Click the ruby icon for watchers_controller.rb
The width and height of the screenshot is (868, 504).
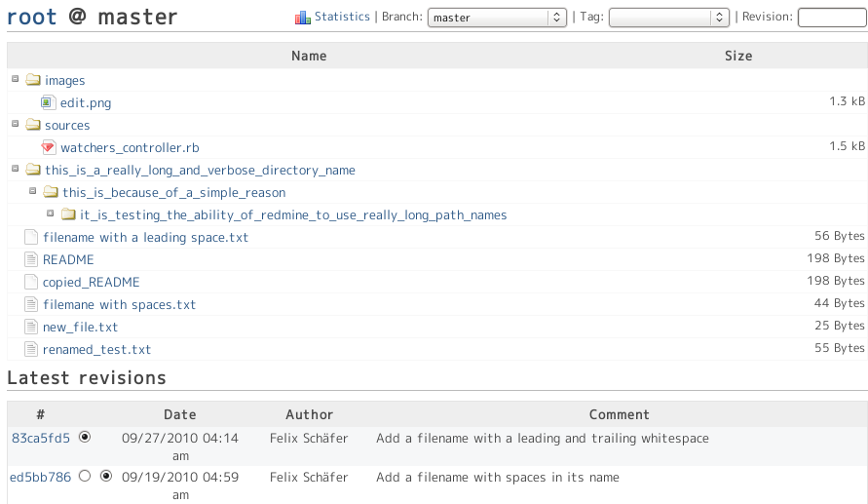click(x=48, y=147)
